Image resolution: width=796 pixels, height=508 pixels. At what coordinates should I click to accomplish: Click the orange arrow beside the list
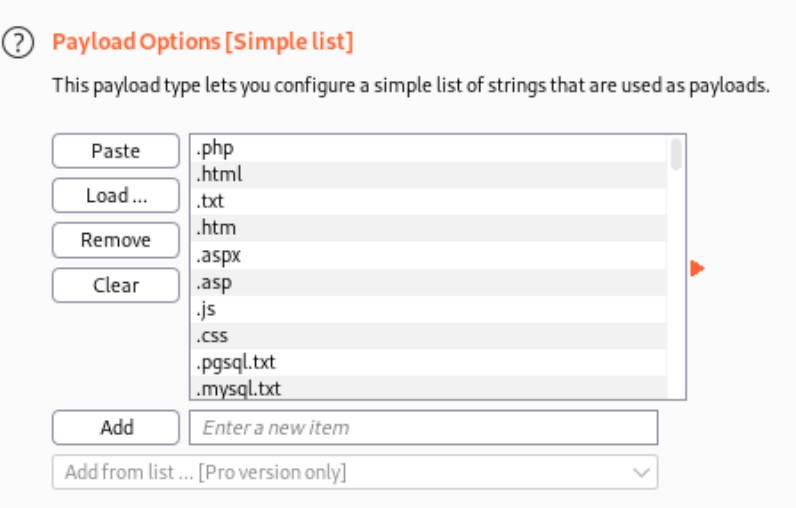point(698,268)
